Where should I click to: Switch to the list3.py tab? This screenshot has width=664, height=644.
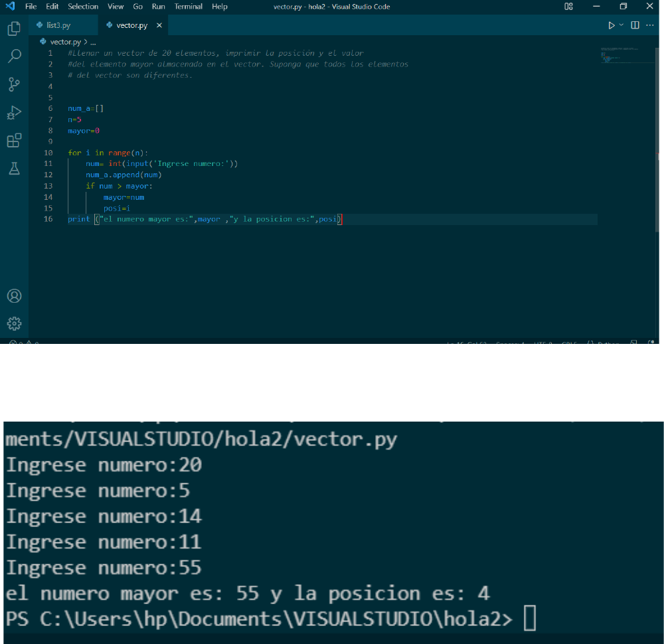coord(58,25)
